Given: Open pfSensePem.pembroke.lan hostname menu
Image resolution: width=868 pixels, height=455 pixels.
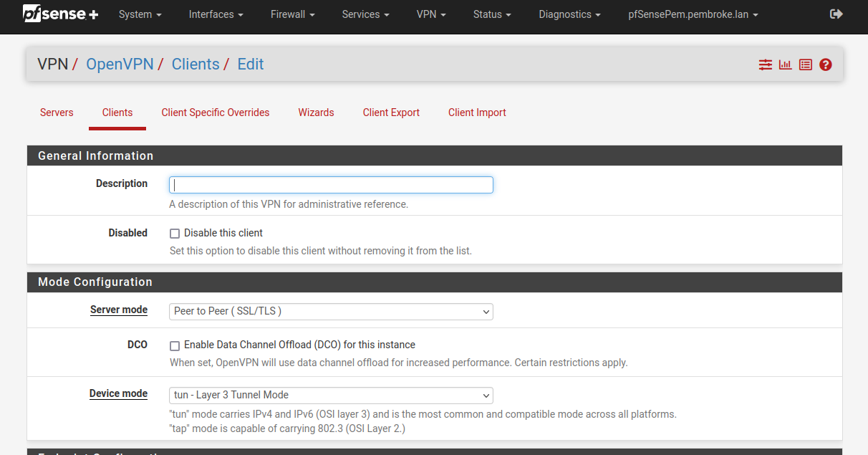Looking at the screenshot, I should [x=693, y=14].
